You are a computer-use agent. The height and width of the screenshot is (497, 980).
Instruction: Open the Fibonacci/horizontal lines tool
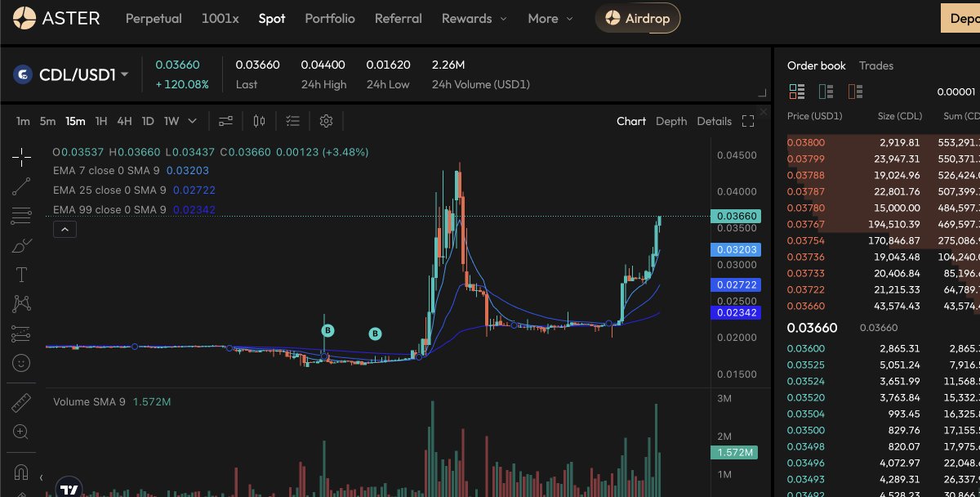(22, 216)
